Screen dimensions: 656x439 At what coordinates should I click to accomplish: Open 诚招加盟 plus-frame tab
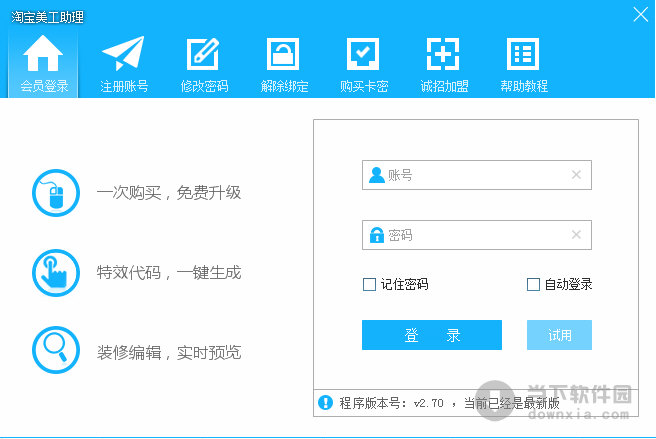443,64
